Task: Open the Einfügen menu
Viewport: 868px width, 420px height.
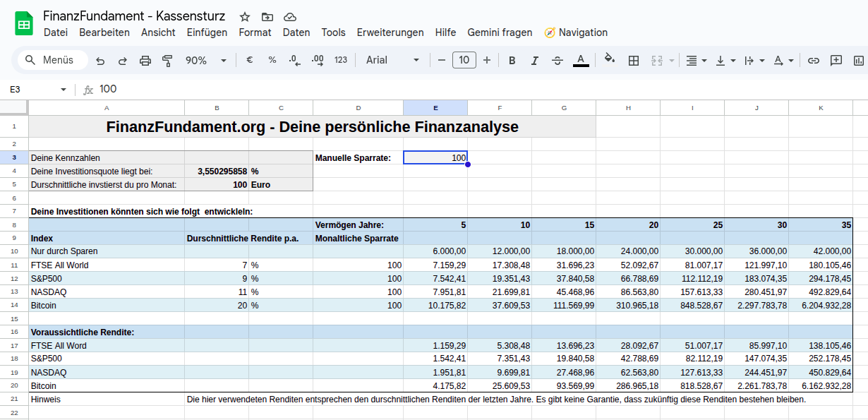Action: click(207, 32)
